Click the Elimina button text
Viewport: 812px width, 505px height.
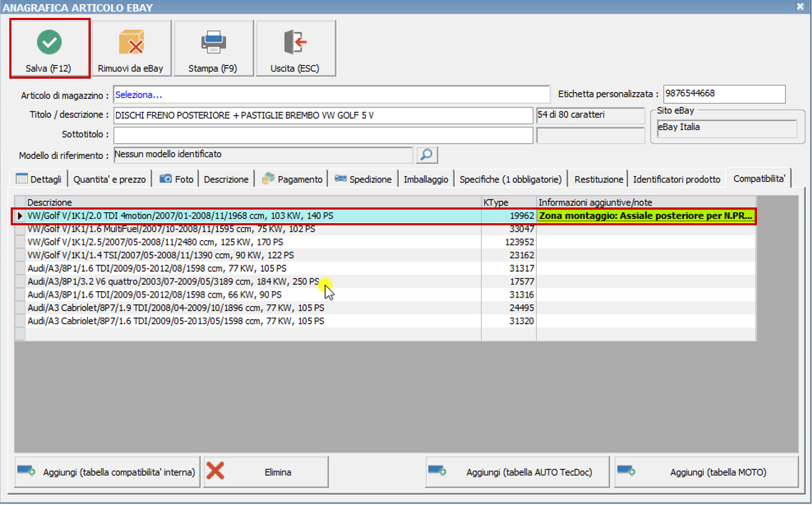click(278, 472)
